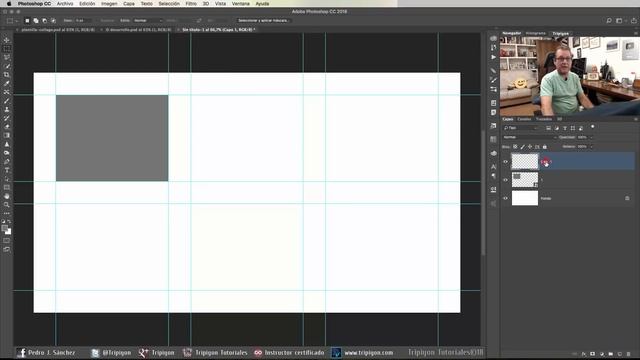Viewport: 640px width, 360px height.
Task: Switch to the Canales tab
Action: point(524,119)
